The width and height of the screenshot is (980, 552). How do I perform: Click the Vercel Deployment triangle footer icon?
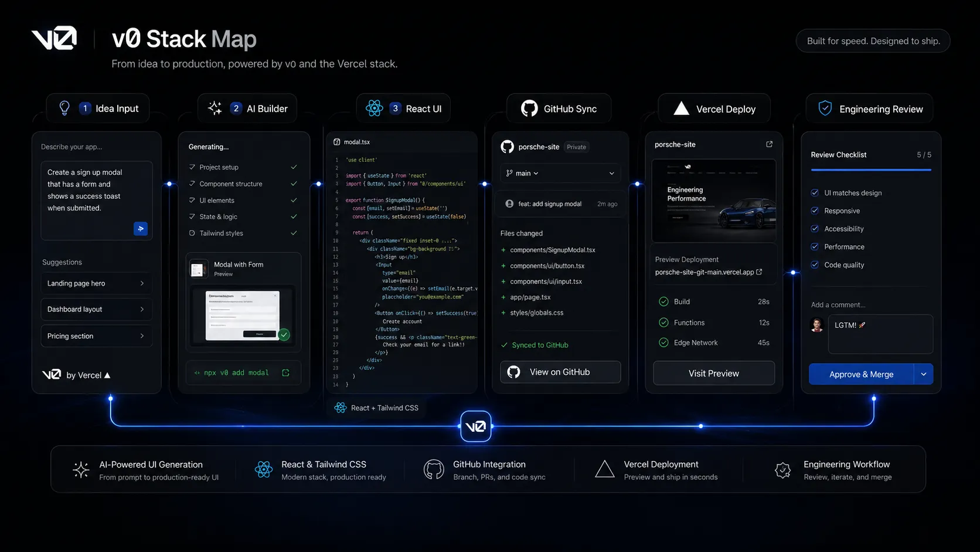pos(605,469)
